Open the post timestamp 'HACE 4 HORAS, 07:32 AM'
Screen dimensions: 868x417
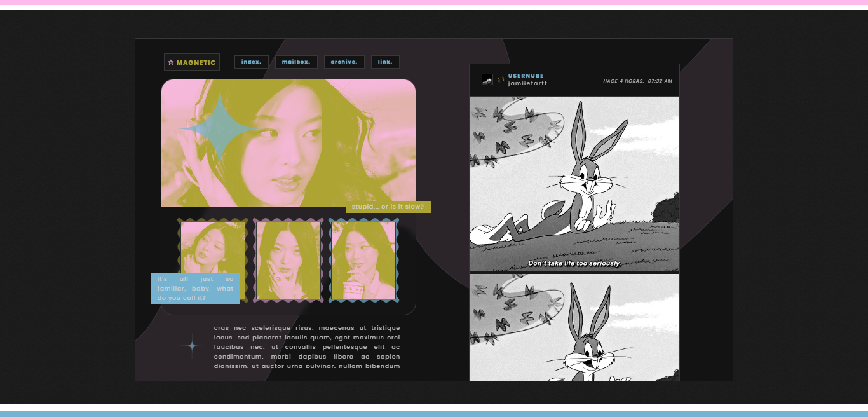[x=637, y=81]
